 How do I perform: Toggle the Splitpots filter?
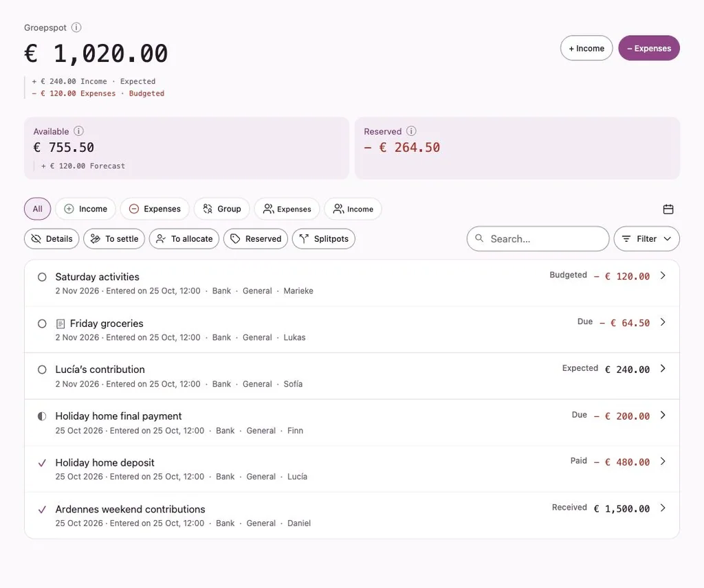click(x=324, y=238)
